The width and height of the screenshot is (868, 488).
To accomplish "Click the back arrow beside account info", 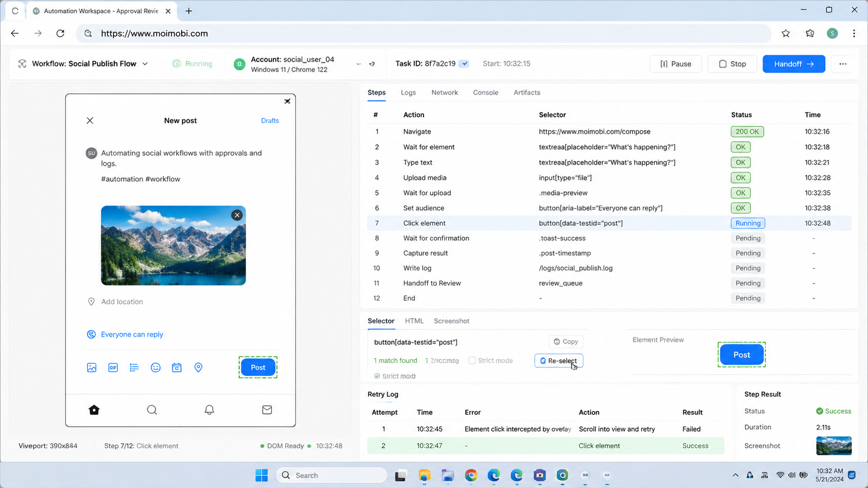I will 359,64.
